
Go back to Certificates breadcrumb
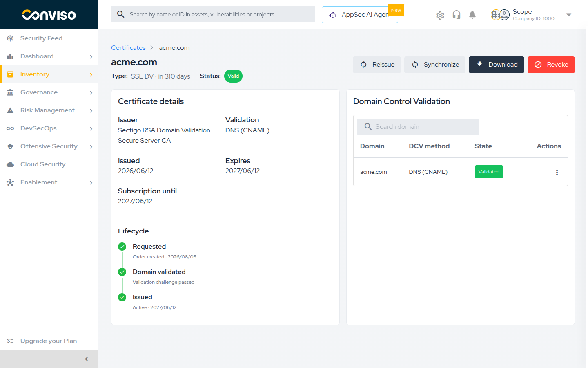pos(128,48)
